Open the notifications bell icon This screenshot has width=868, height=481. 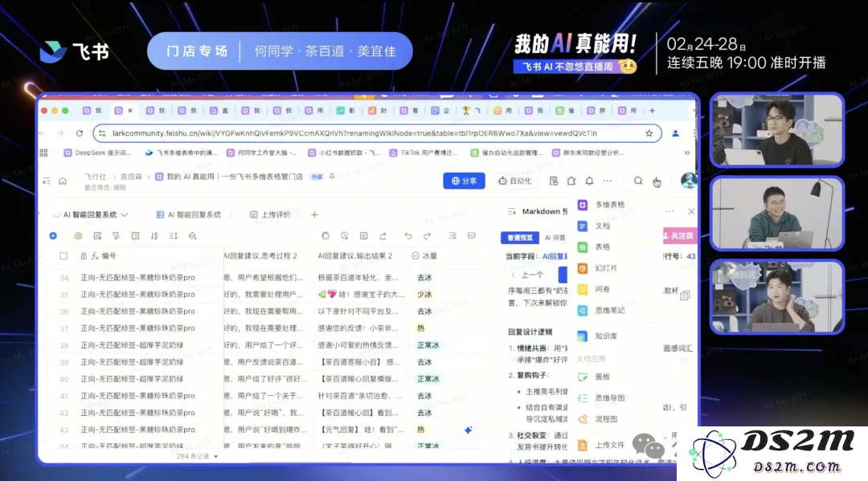coord(590,181)
